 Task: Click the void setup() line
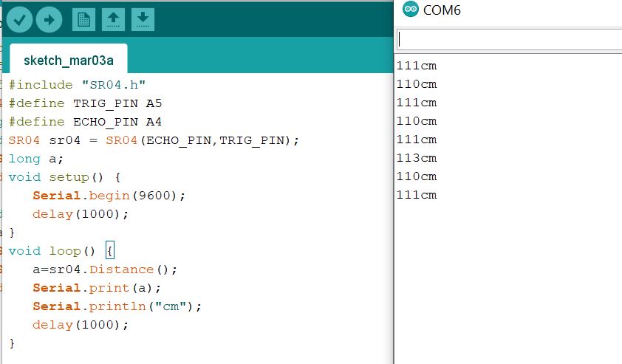click(x=65, y=177)
